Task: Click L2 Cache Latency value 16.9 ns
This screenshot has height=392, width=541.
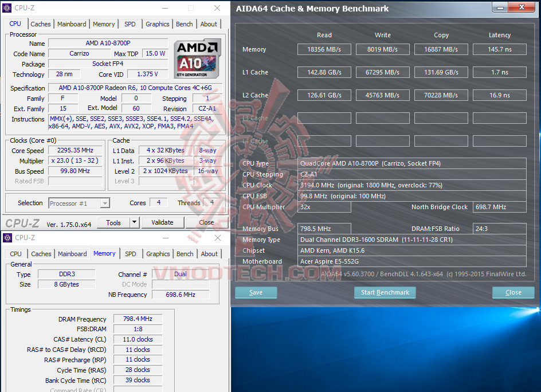Action: [500, 95]
